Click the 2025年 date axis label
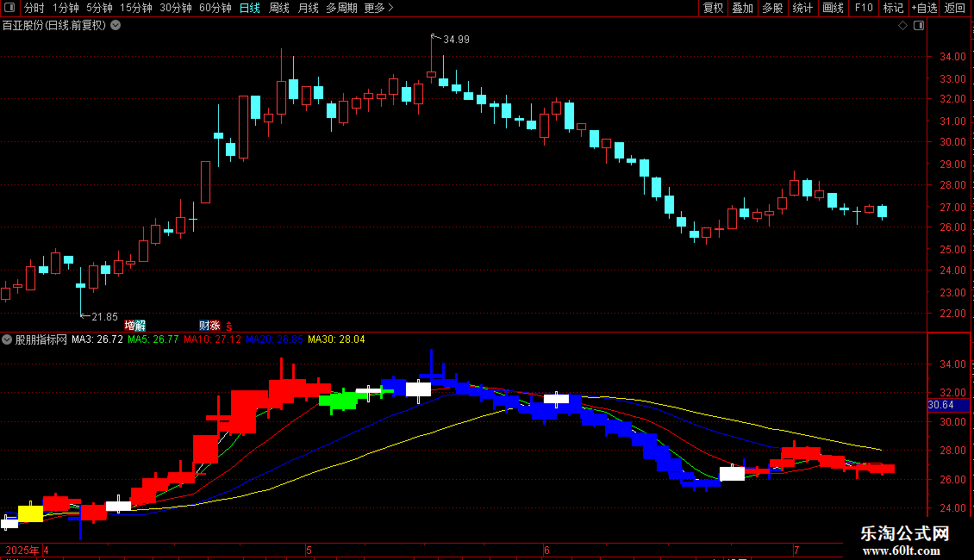Image resolution: width=974 pixels, height=560 pixels. click(22, 550)
